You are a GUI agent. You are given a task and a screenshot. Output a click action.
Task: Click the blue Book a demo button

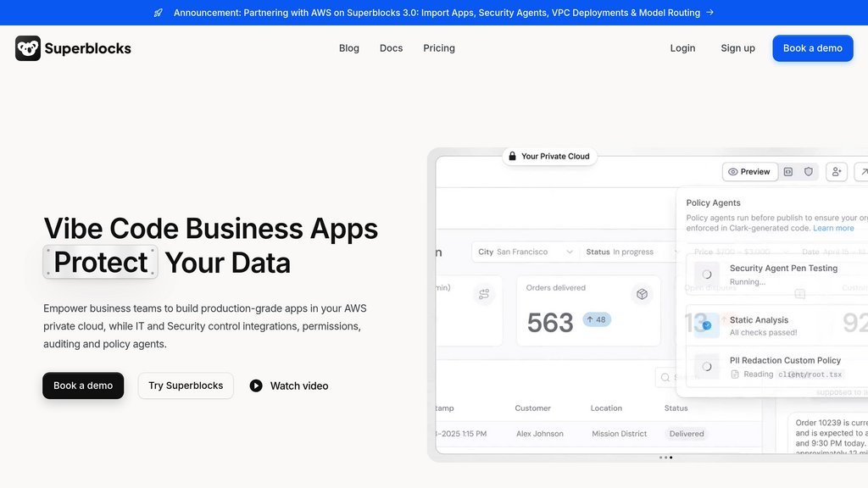click(813, 48)
